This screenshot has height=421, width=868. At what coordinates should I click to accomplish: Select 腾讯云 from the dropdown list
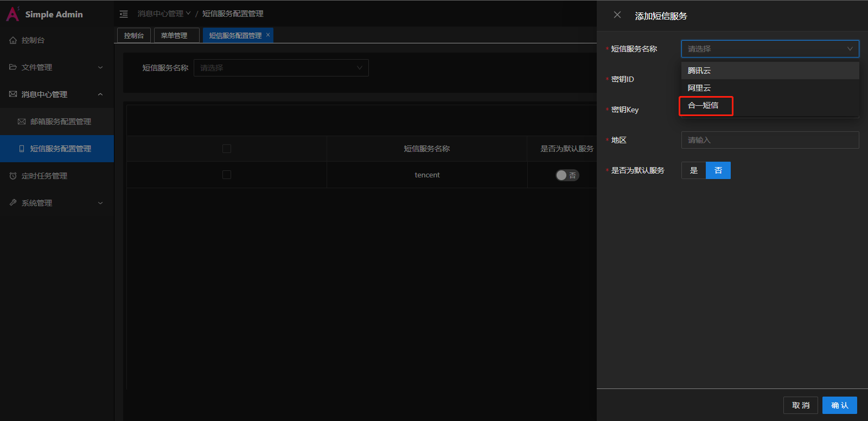click(770, 71)
